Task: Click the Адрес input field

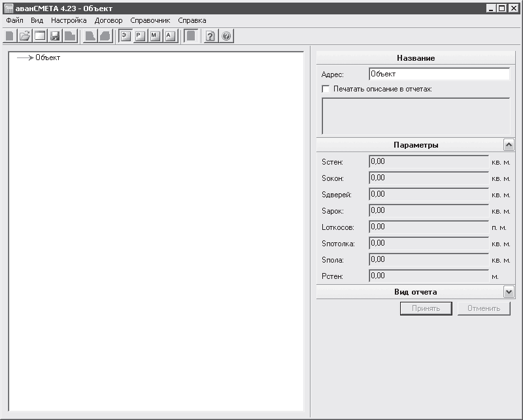Action: coord(439,74)
